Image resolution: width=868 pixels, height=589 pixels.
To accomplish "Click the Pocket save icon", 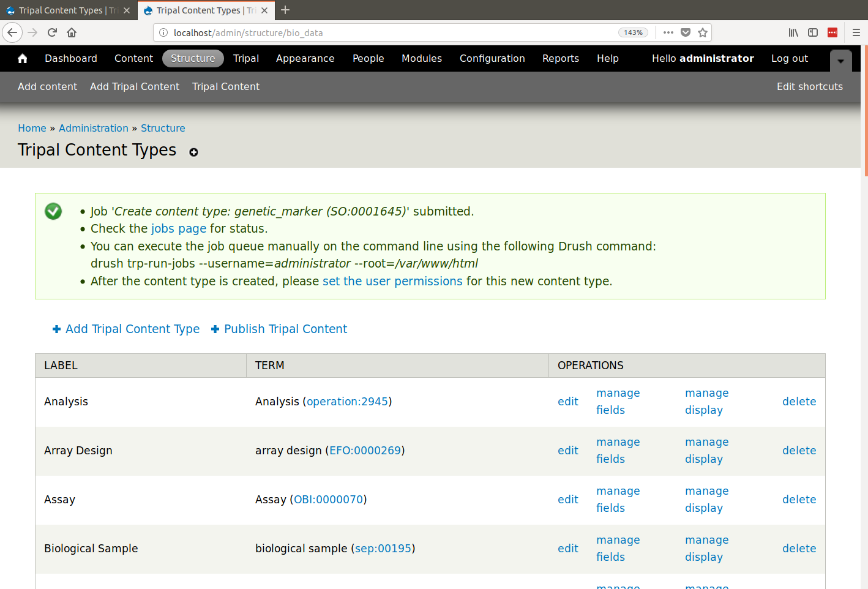I will [x=686, y=32].
